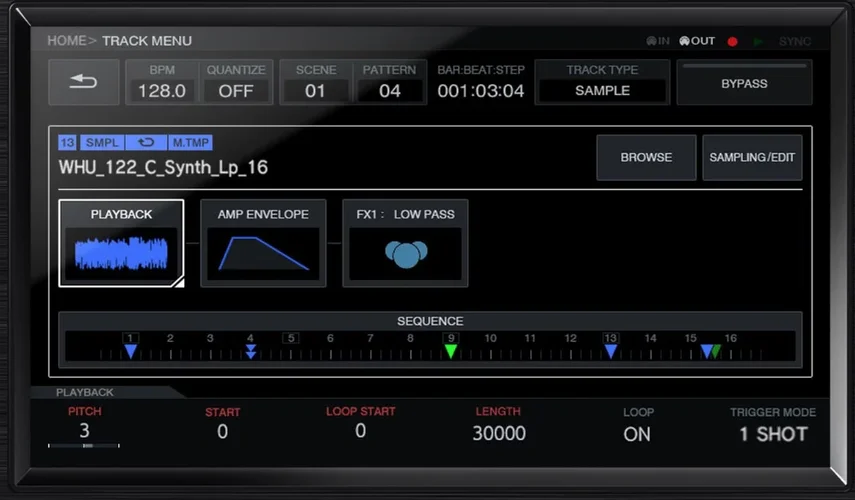Select sequence step number 5
The height and width of the screenshot is (500, 855).
tap(291, 338)
